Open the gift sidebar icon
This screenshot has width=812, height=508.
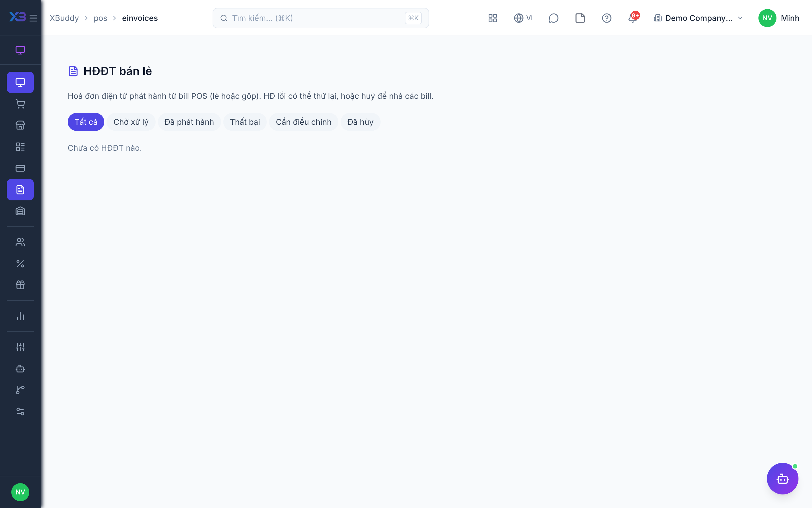20,285
